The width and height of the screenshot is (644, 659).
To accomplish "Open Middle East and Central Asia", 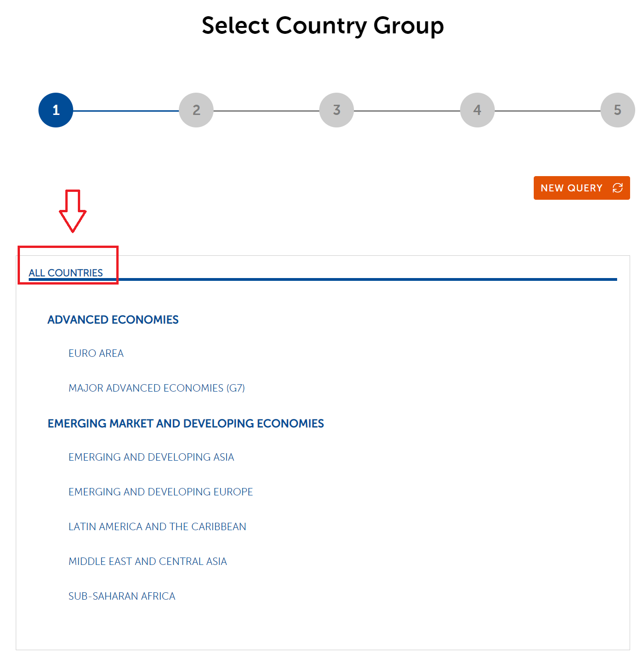I will tap(147, 562).
